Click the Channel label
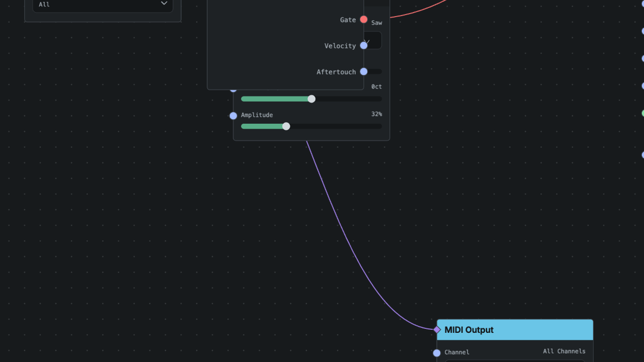Viewport: 644px width, 362px height. (457, 352)
